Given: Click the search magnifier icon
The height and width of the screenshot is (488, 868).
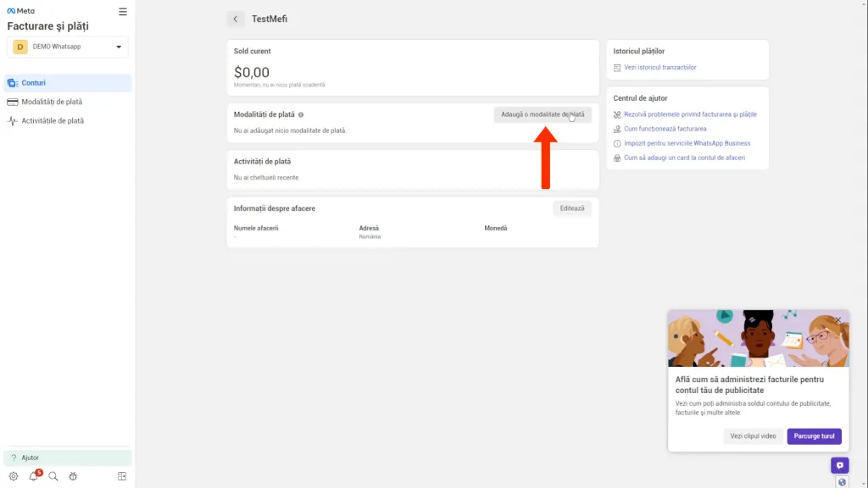Looking at the screenshot, I should point(53,476).
